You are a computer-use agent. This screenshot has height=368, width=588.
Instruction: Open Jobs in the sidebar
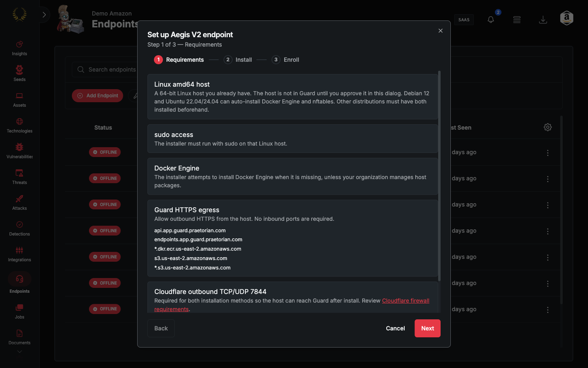click(19, 312)
